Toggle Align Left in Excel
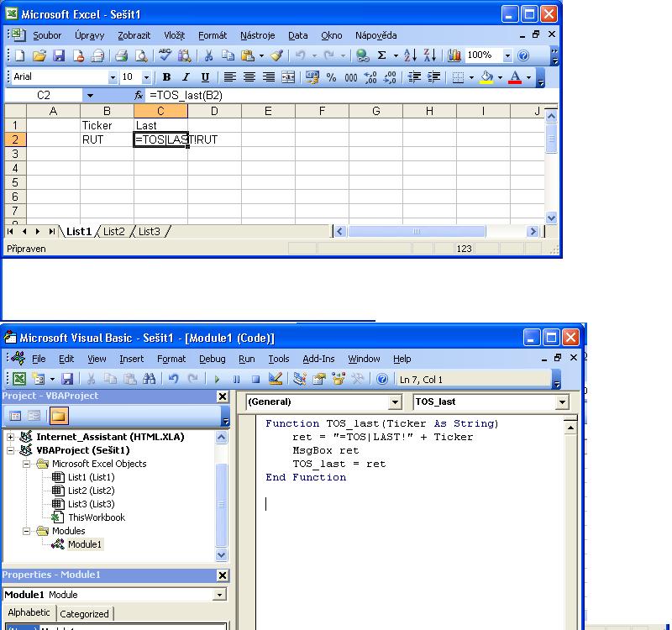Image resolution: width=672 pixels, height=630 pixels. [x=229, y=77]
